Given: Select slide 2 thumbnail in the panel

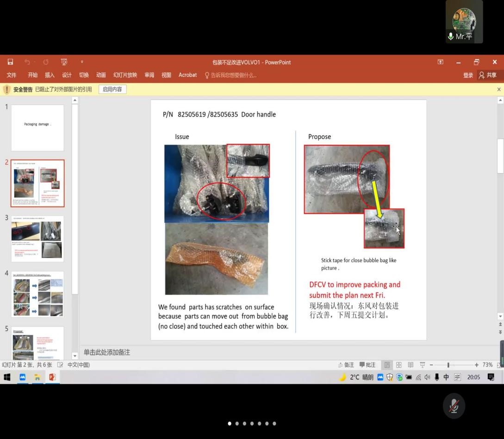Looking at the screenshot, I should pyautogui.click(x=37, y=183).
